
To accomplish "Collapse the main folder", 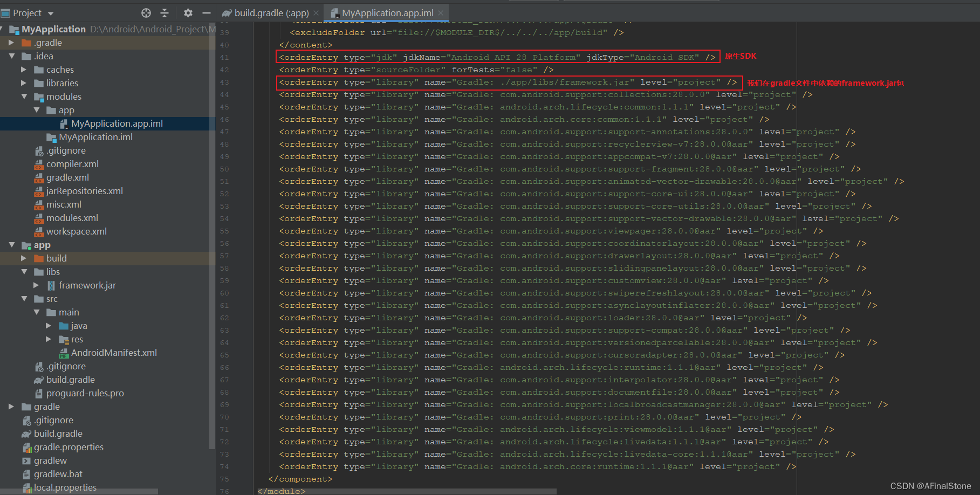I will (37, 312).
